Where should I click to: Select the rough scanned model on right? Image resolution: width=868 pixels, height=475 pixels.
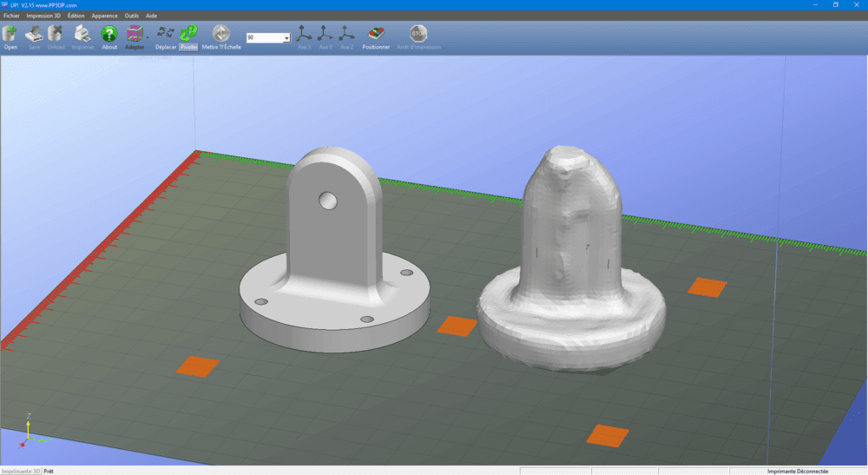coord(571,259)
